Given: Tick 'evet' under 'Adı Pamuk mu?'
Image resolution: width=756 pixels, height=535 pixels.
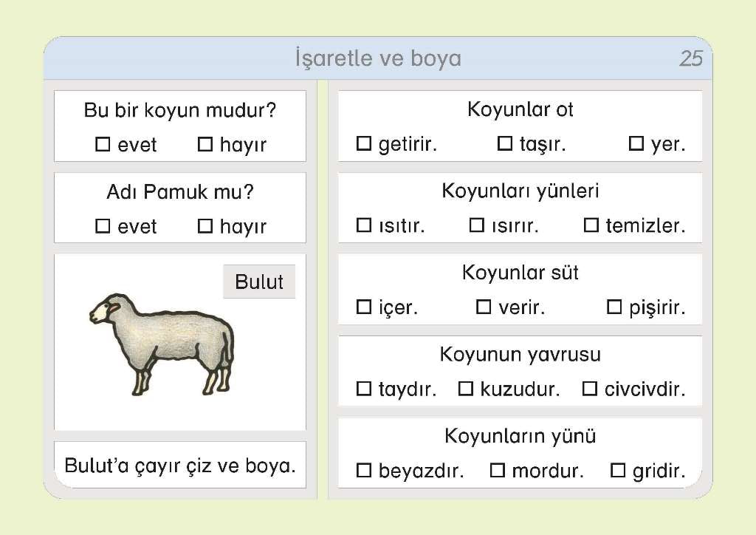Looking at the screenshot, I should [x=103, y=225].
